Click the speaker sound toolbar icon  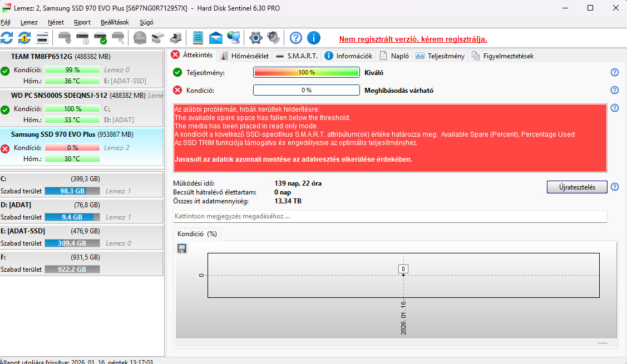tap(274, 38)
